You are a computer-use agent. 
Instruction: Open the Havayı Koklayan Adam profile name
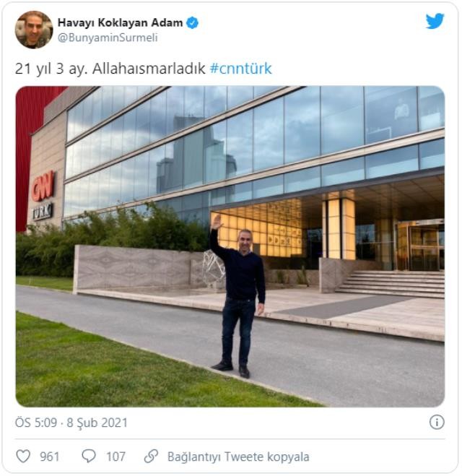pyautogui.click(x=120, y=23)
